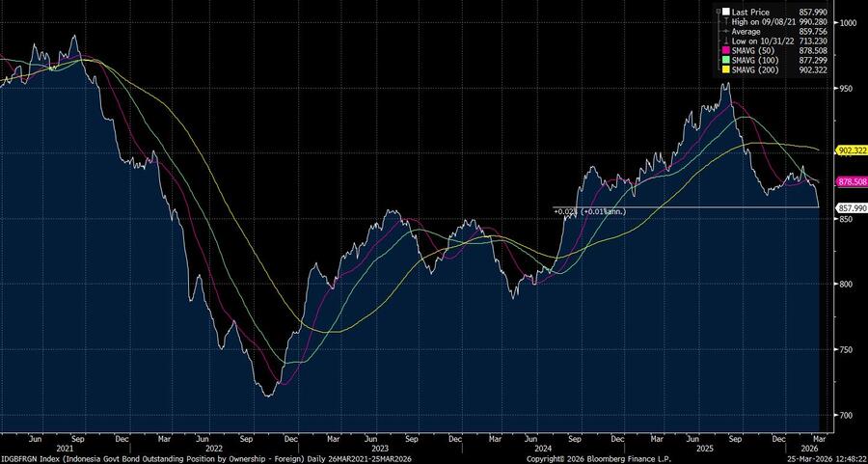Click the yellow 902.322 axis price tag
Viewport: 868px width, 464px height.
[853, 150]
